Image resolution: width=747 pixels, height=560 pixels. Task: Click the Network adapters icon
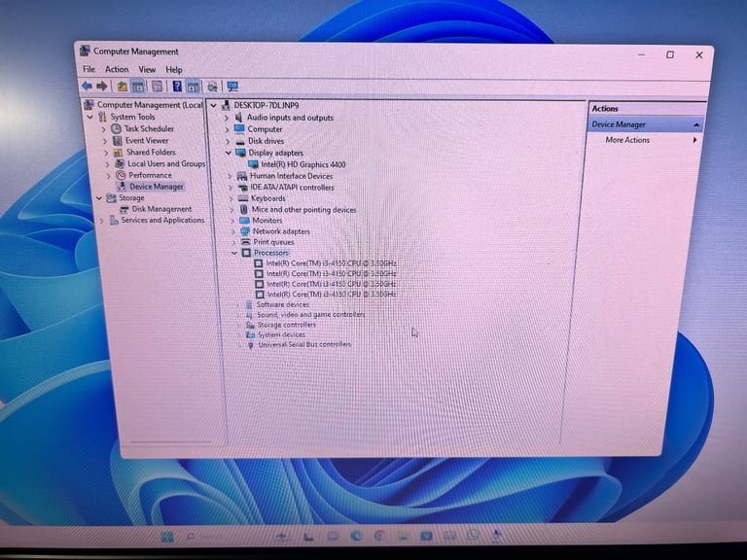pyautogui.click(x=245, y=231)
